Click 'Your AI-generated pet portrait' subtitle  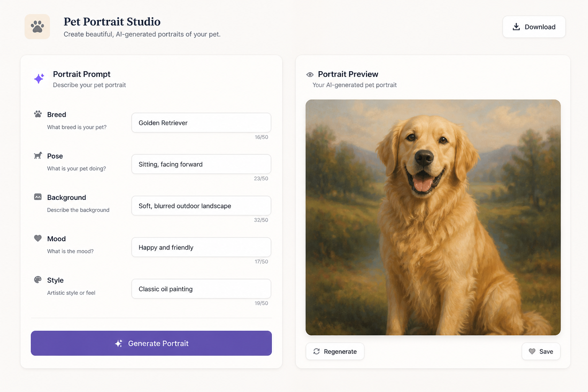(354, 85)
